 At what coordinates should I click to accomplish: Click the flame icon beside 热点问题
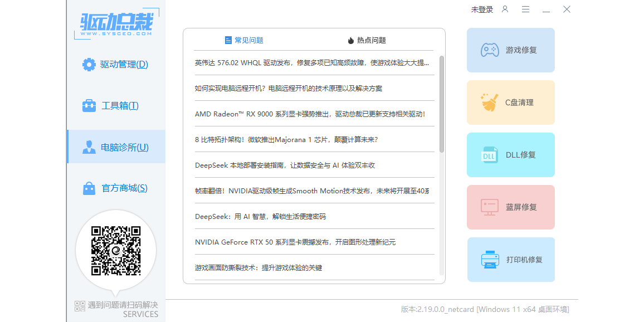pyautogui.click(x=351, y=40)
